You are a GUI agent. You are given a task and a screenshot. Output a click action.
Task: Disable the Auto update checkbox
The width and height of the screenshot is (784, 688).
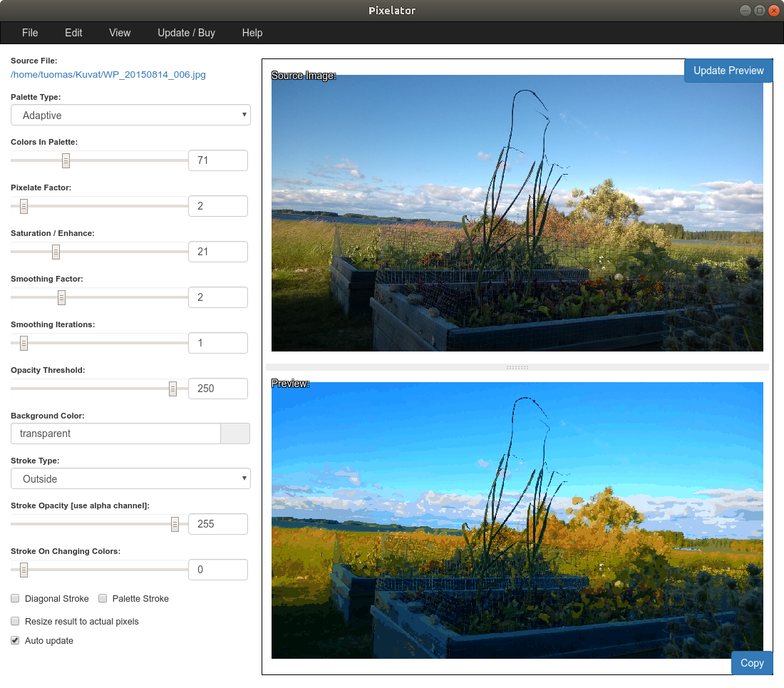tap(15, 640)
